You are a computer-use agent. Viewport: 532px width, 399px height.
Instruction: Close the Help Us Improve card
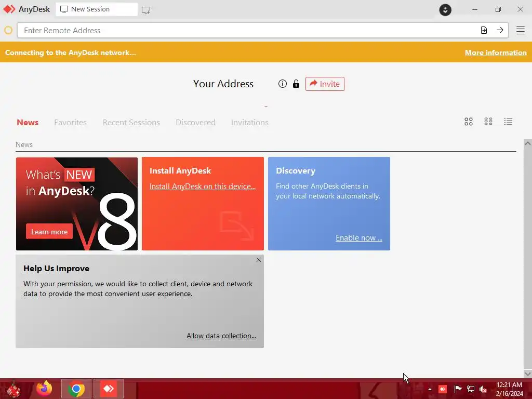(259, 260)
